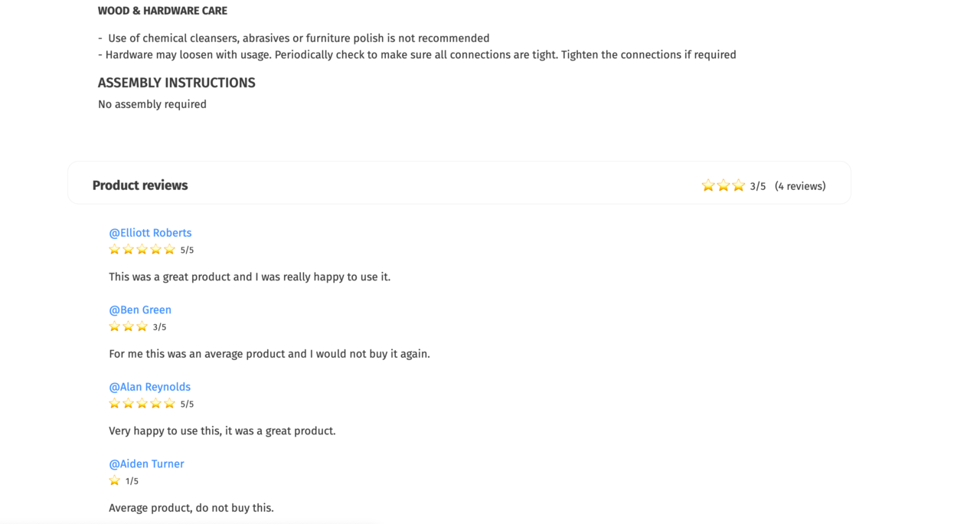Click the (4 reviews) count text
980x524 pixels.
[x=800, y=186]
